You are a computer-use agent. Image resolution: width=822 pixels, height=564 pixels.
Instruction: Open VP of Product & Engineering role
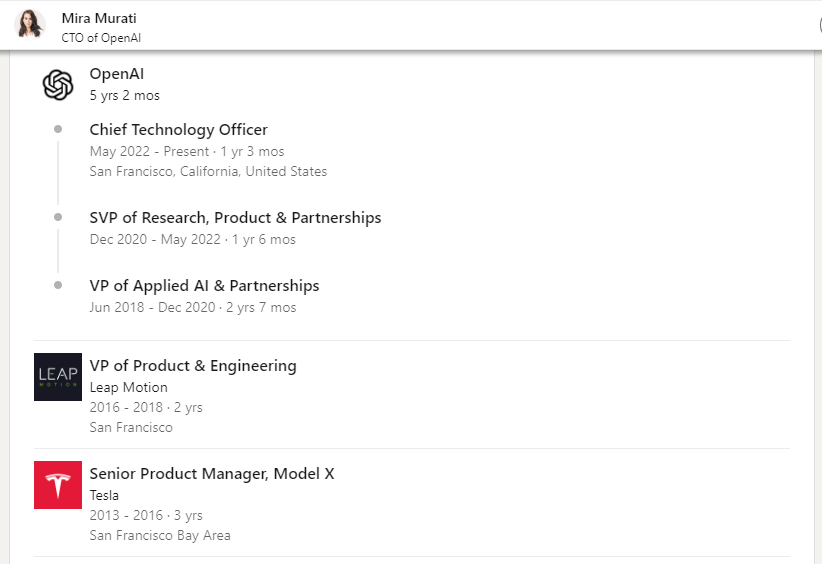pyautogui.click(x=193, y=366)
